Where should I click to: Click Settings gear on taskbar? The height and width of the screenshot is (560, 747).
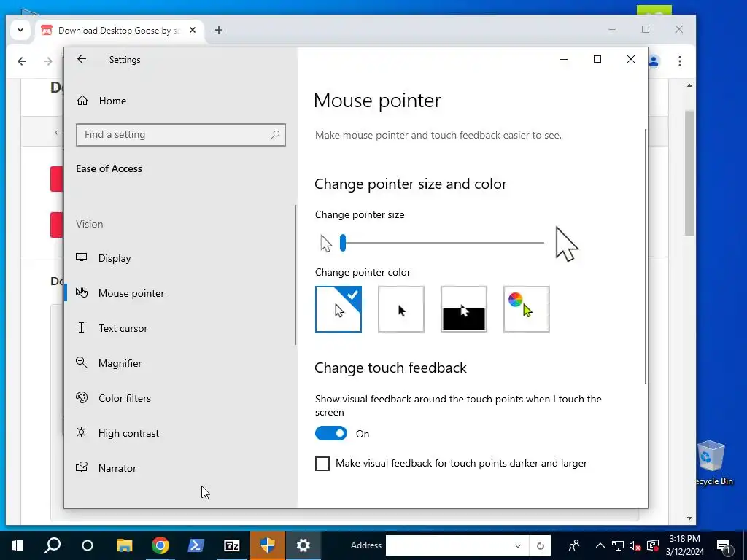coord(303,545)
